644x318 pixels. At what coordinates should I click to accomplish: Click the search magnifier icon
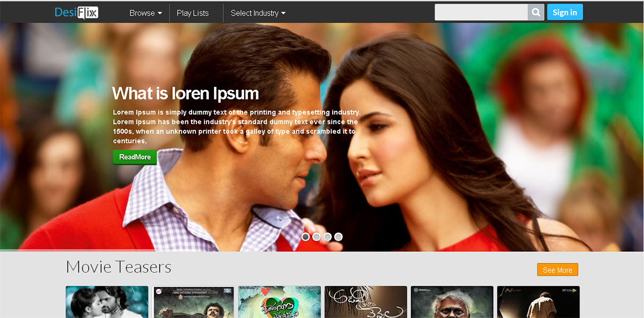(536, 12)
